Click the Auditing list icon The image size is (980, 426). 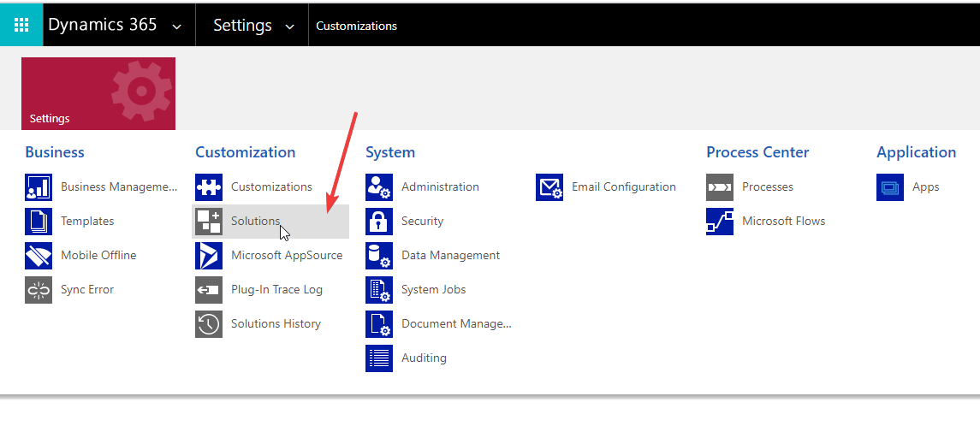pyautogui.click(x=379, y=358)
